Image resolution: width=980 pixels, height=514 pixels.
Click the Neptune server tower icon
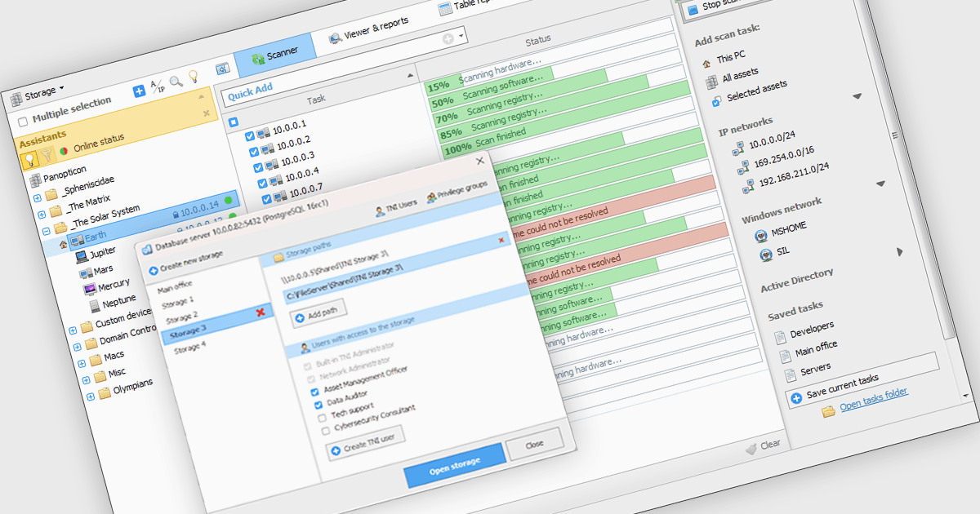[x=95, y=306]
